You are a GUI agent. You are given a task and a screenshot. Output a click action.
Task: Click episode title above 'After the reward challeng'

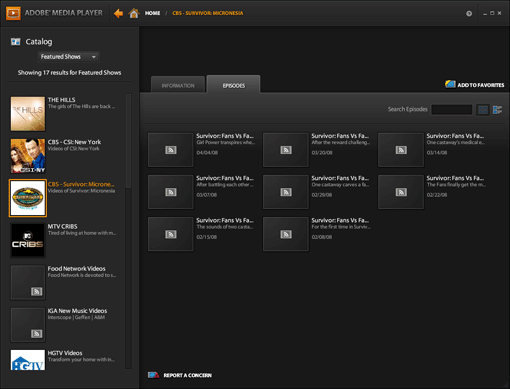click(x=340, y=136)
